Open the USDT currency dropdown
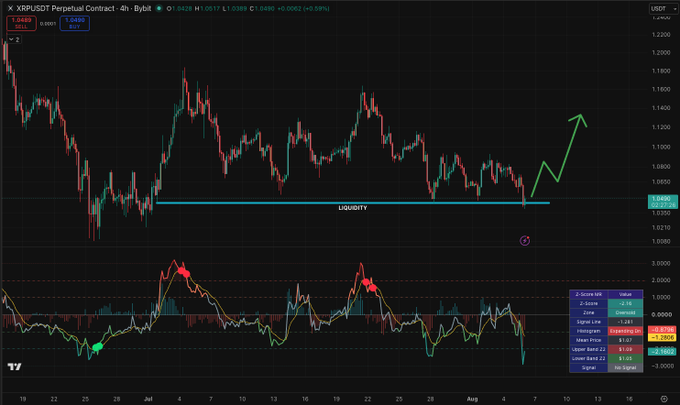 coord(663,9)
